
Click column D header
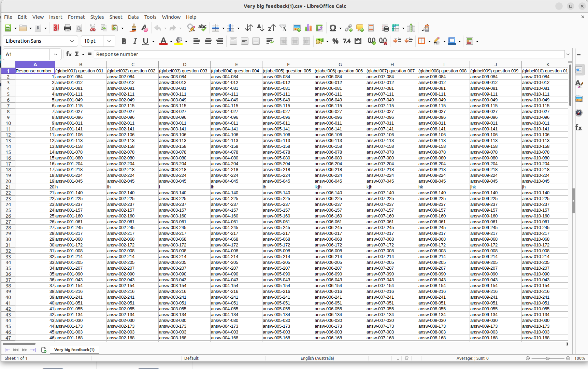point(185,65)
